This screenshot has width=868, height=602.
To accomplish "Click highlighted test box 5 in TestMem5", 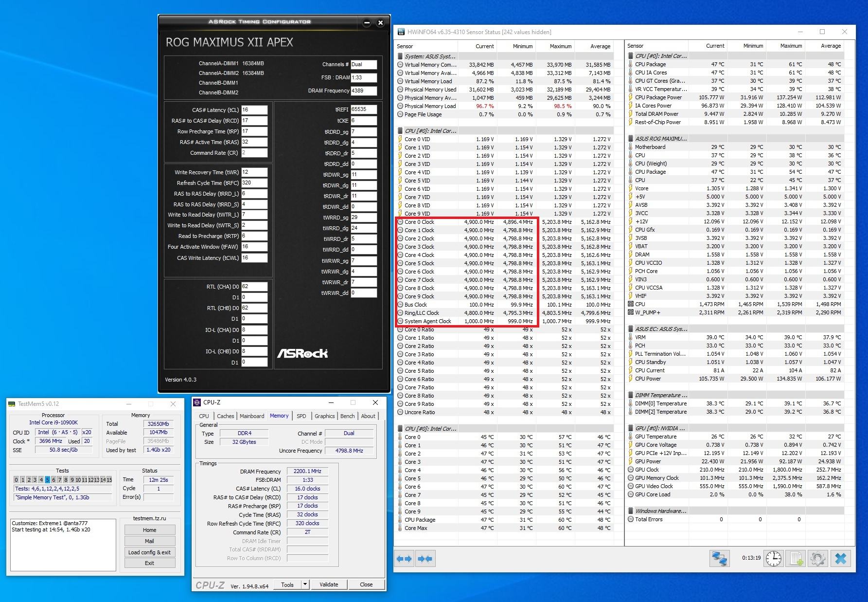I will [x=48, y=480].
